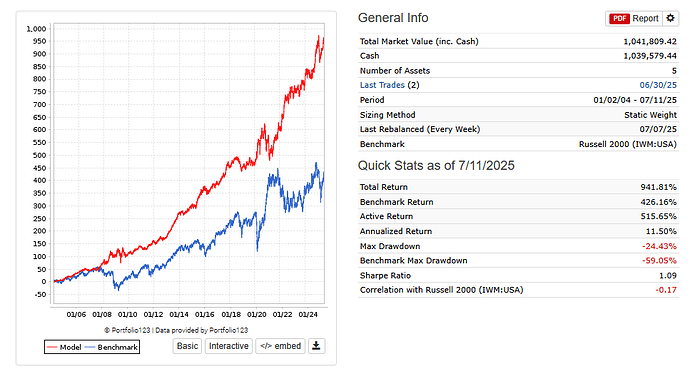690x368 pixels.
Task: Open the Last Trades link
Action: [x=382, y=85]
